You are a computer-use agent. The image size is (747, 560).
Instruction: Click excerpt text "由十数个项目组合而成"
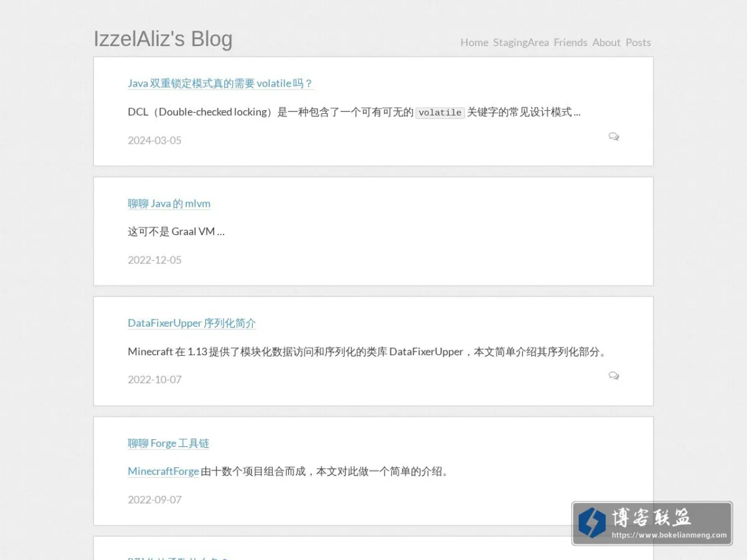253,471
